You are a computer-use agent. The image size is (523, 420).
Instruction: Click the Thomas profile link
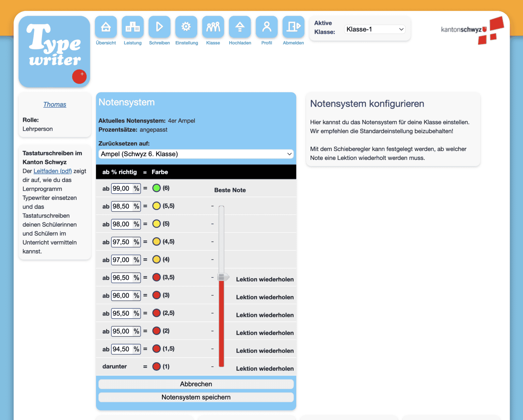(x=54, y=104)
